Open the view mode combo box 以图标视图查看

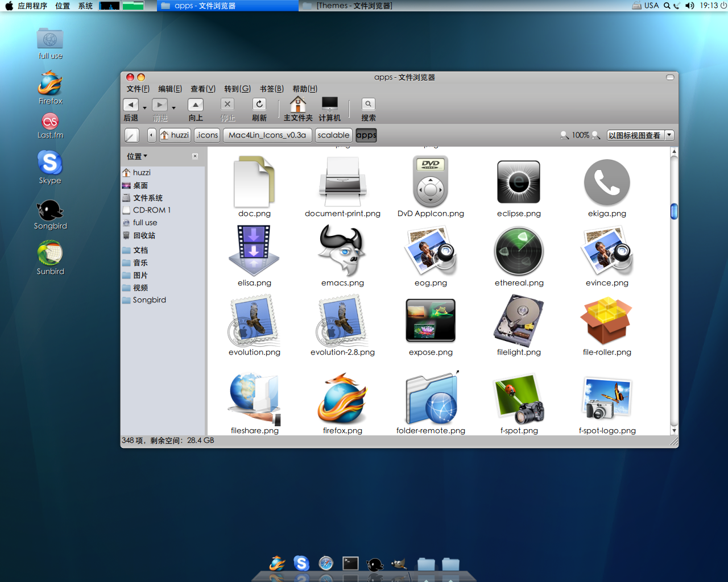640,135
